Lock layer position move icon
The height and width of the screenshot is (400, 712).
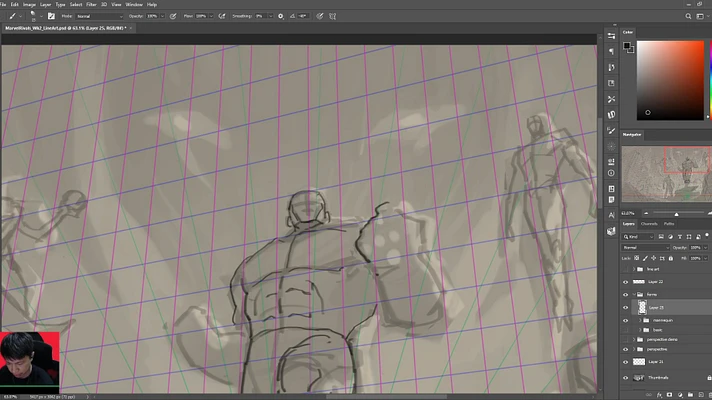point(653,258)
